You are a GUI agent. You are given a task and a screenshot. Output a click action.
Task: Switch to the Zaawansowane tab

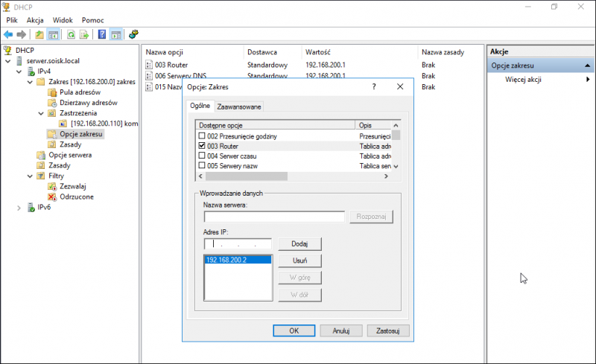239,107
